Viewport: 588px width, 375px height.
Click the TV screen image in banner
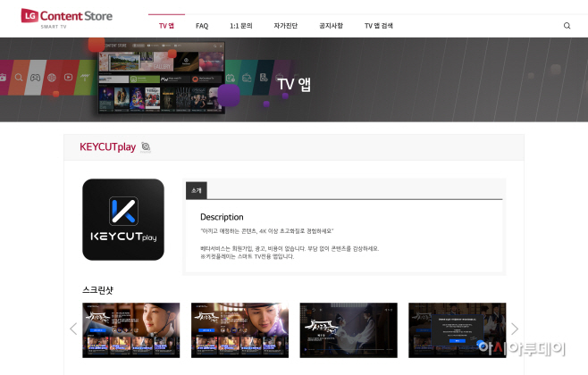(162, 77)
